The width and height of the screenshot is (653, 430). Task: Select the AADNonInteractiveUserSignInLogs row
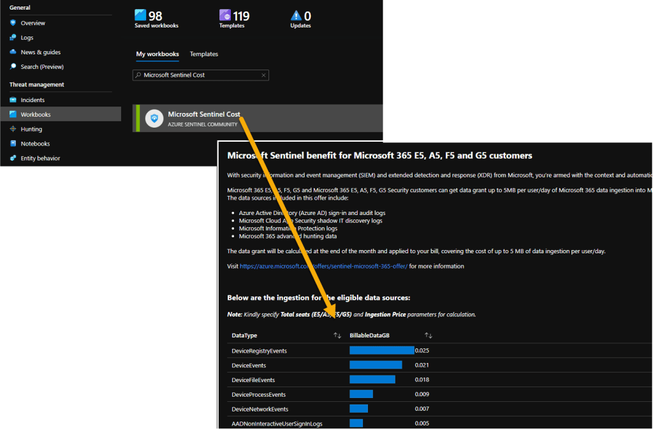[x=440, y=423]
